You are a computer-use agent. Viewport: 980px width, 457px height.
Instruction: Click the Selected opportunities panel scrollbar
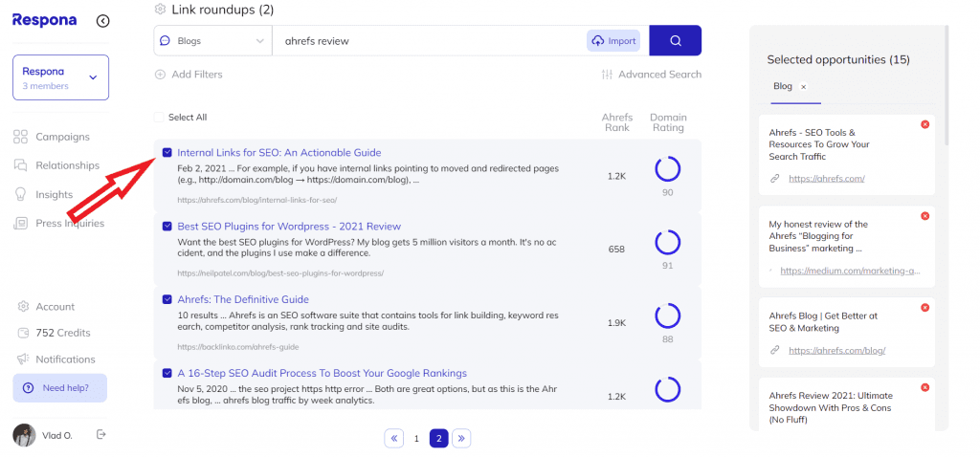coord(947,84)
